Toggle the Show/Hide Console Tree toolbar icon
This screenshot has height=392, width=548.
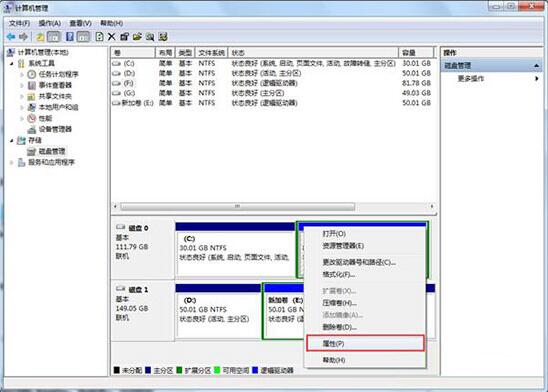tap(54, 36)
